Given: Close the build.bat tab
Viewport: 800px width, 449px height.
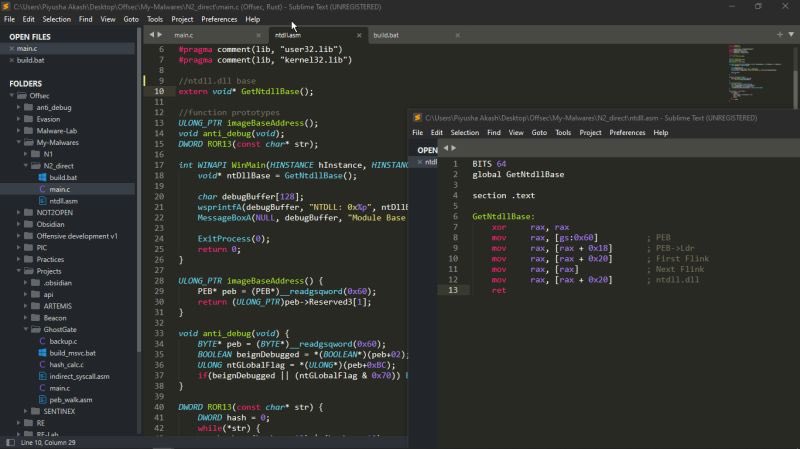Looking at the screenshot, I should pyautogui.click(x=457, y=35).
